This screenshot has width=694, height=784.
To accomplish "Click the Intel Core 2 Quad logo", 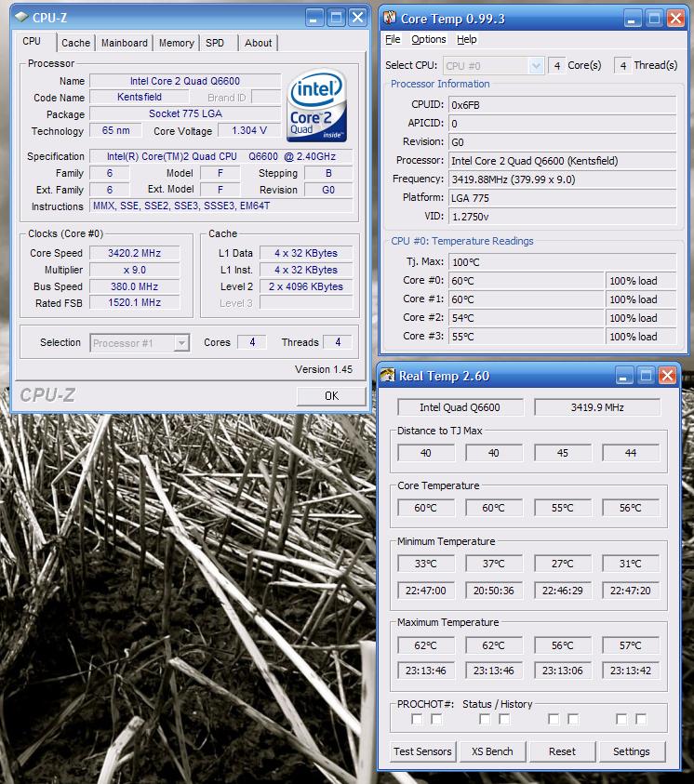I will coord(316,106).
